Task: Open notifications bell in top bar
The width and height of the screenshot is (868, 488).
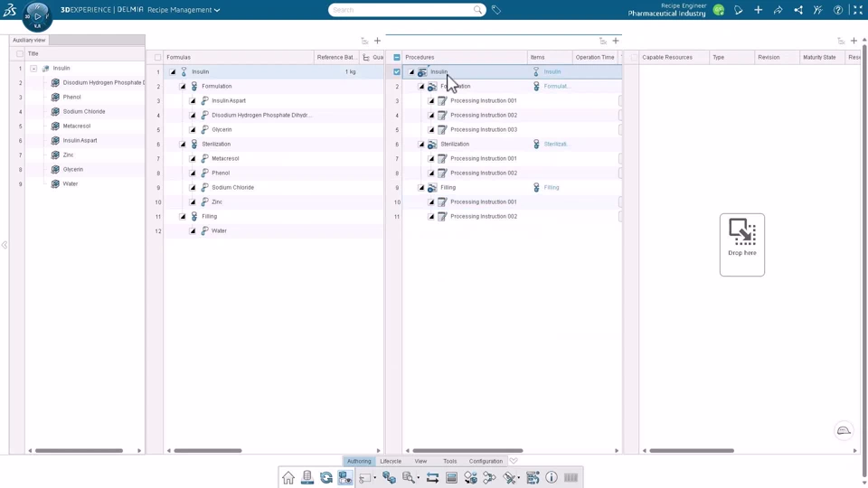Action: click(x=738, y=10)
